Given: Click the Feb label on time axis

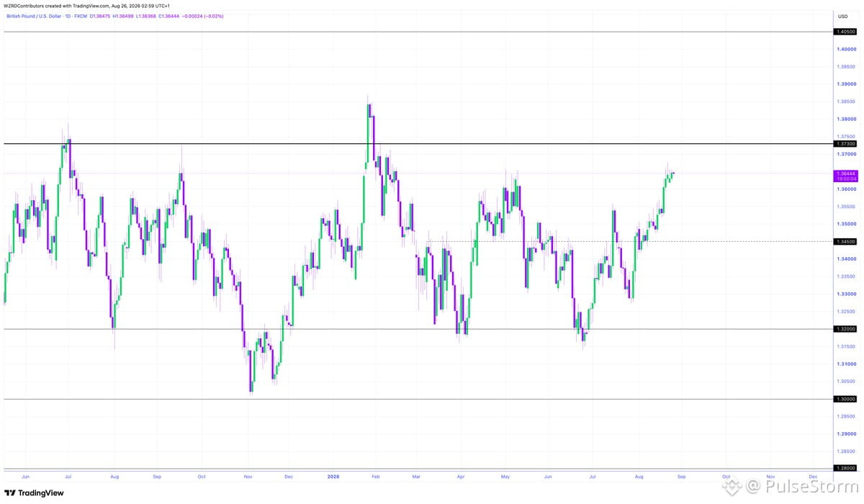Looking at the screenshot, I should [374, 477].
